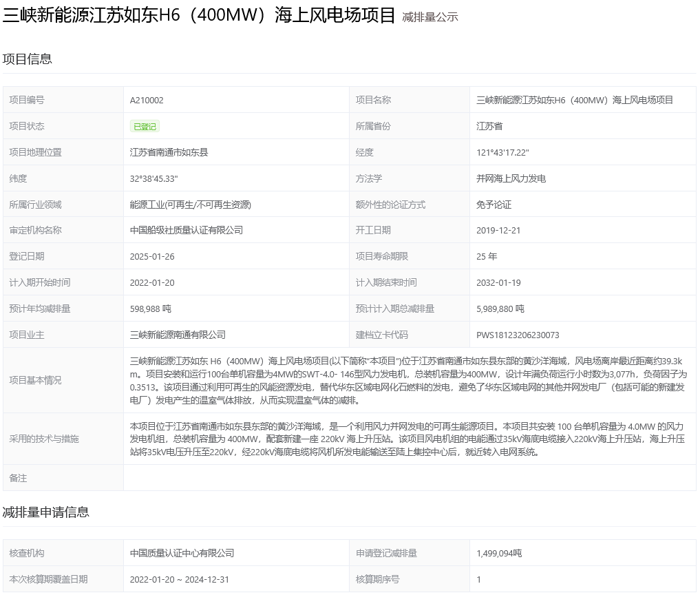This screenshot has width=700, height=595.
Task: Select validator 中国船级社质量认证有限公司
Action: [186, 230]
